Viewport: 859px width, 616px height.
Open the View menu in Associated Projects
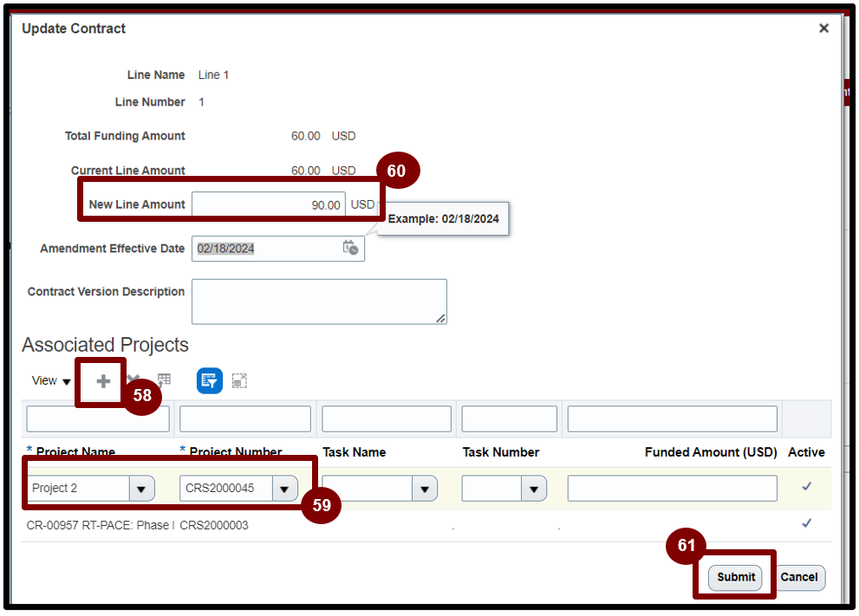(51, 380)
